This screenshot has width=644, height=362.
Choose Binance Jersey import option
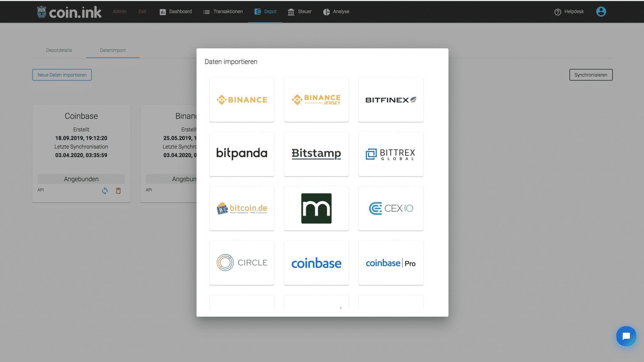316,100
